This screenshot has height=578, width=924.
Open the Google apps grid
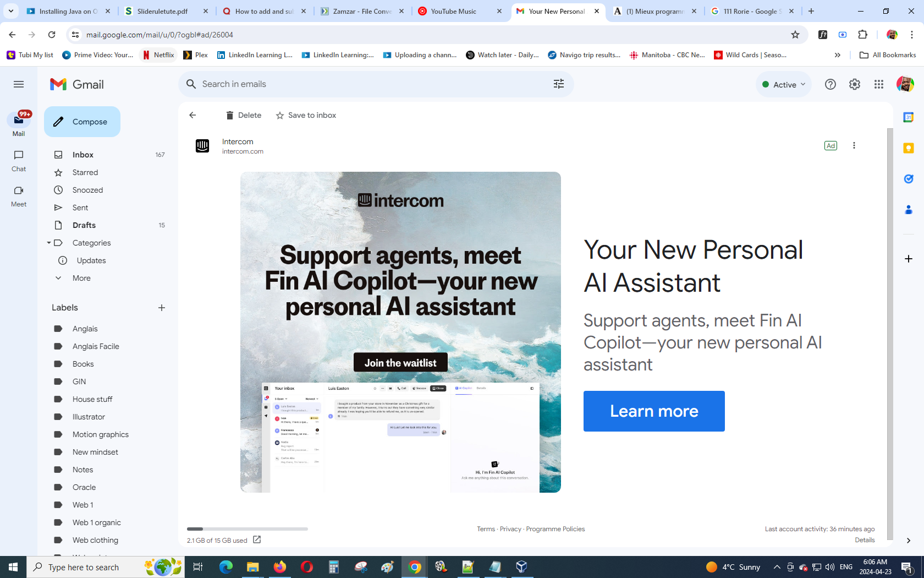879,84
